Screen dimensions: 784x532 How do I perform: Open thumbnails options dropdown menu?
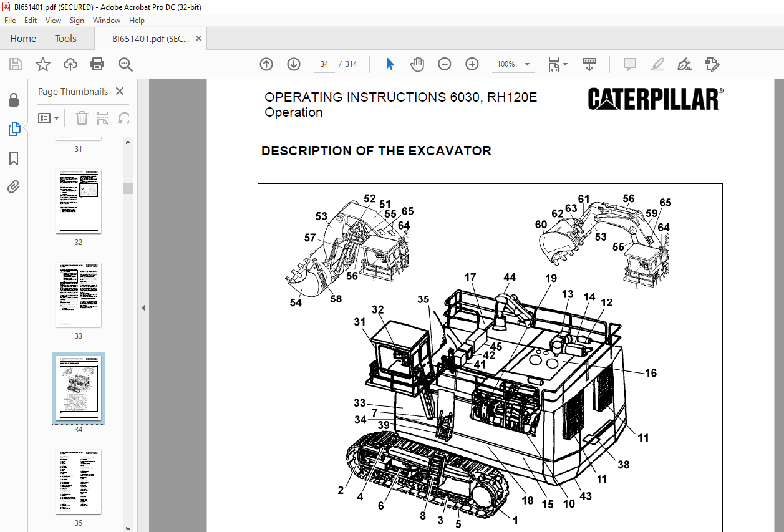click(x=49, y=118)
